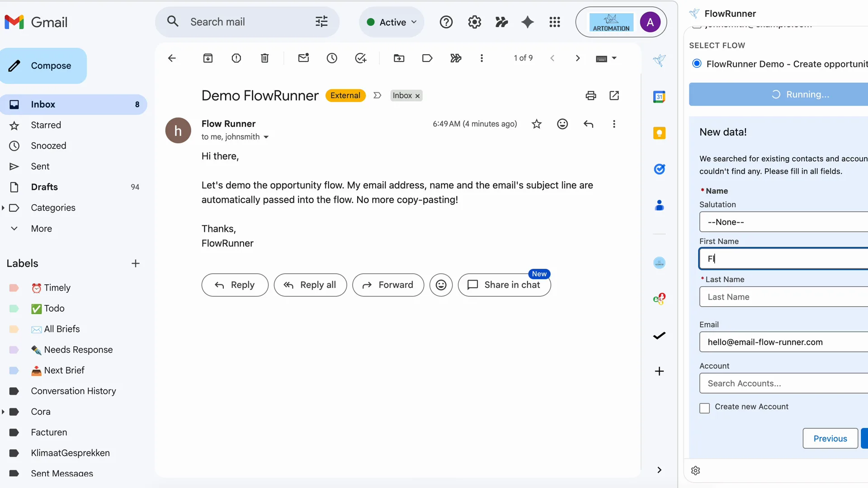Remove Inbox label from email

coord(417,96)
